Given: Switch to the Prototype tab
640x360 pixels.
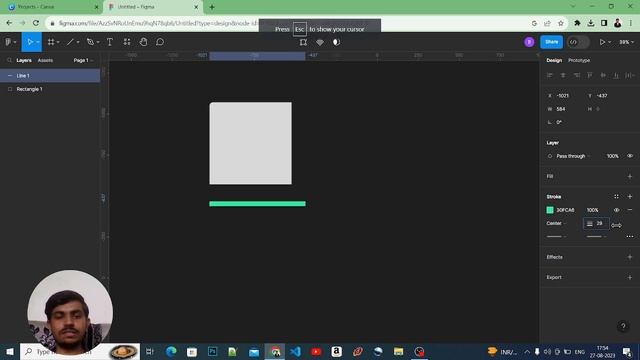Looking at the screenshot, I should click(x=579, y=60).
